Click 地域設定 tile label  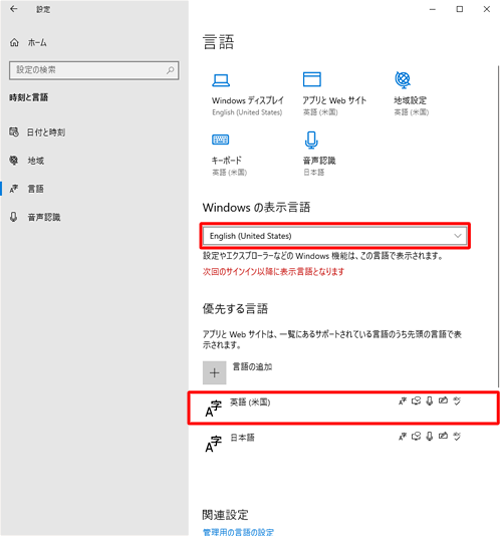click(410, 100)
